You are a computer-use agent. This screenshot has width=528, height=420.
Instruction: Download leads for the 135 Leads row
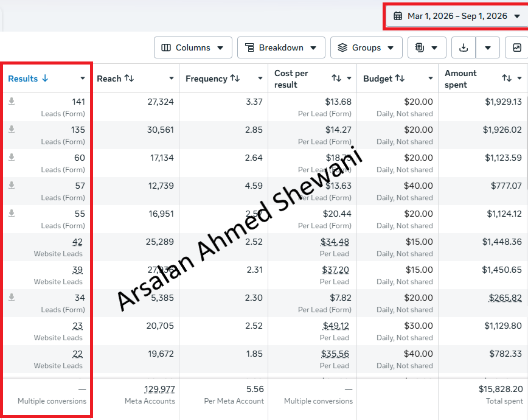(x=12, y=129)
